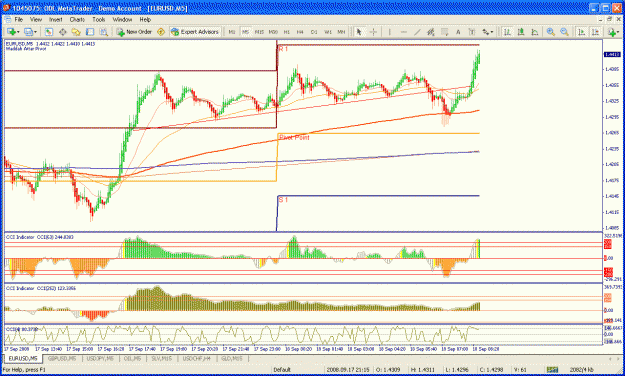Open the View menu

tap(35, 19)
